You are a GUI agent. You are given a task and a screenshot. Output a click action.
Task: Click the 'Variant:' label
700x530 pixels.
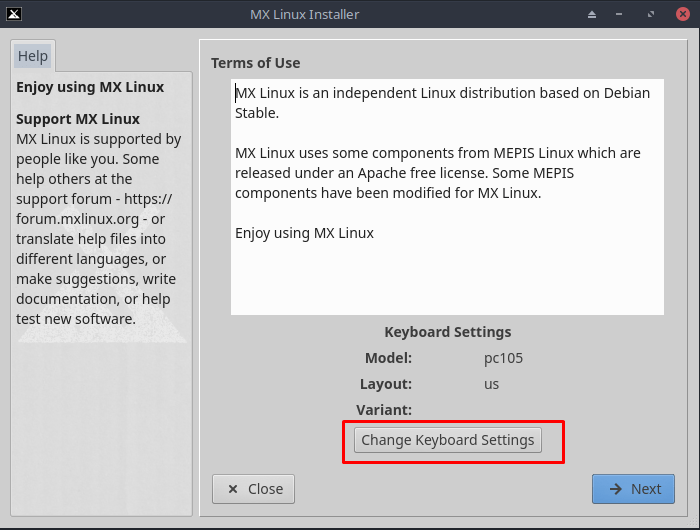click(384, 410)
